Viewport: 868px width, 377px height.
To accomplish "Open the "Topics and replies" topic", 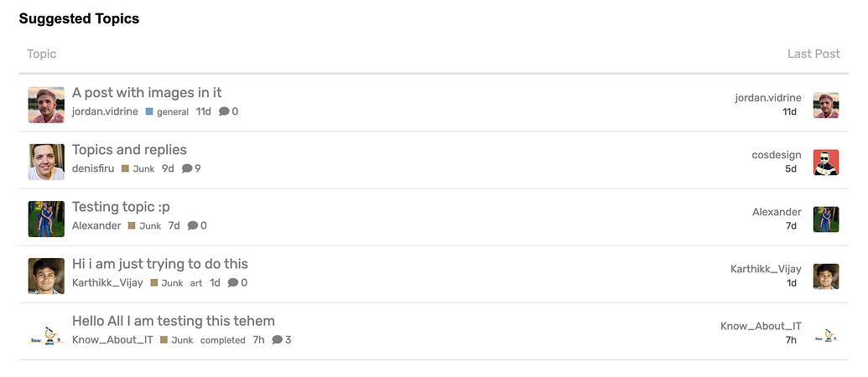I will pos(129,150).
